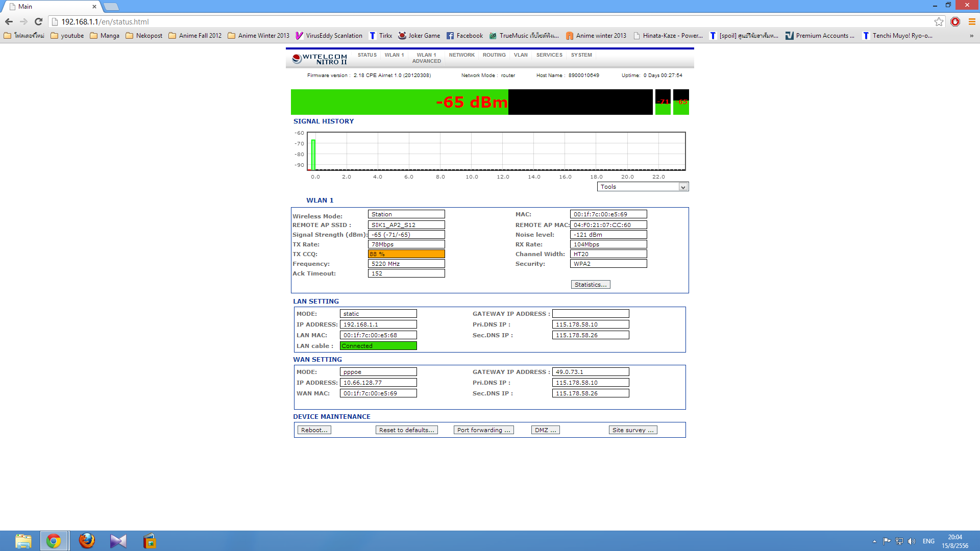Screen dimensions: 980x551
Task: Open the NETWORK menu tab
Action: [461, 55]
